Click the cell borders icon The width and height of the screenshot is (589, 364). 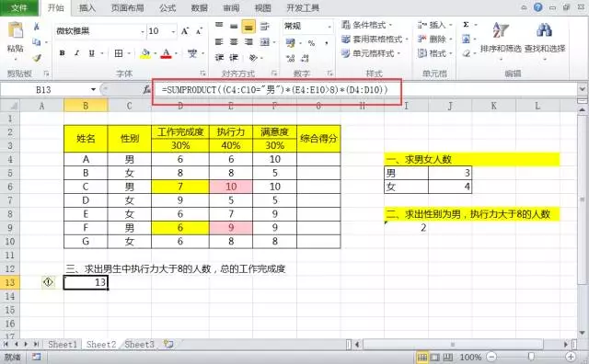(x=119, y=53)
